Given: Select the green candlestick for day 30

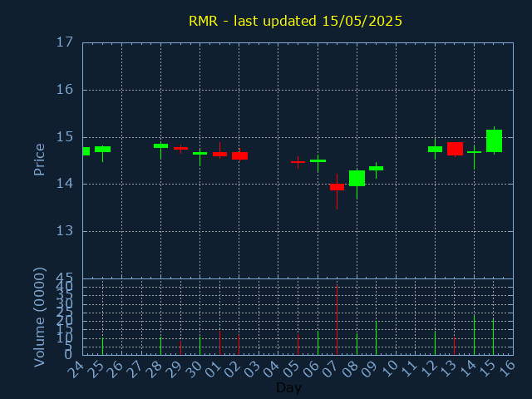Looking at the screenshot, I should tap(199, 153).
